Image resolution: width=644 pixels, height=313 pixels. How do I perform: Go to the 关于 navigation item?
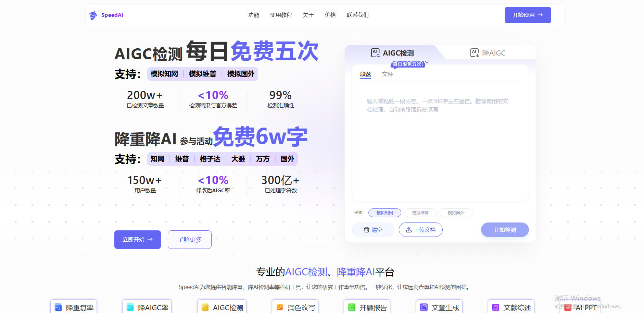pos(308,15)
